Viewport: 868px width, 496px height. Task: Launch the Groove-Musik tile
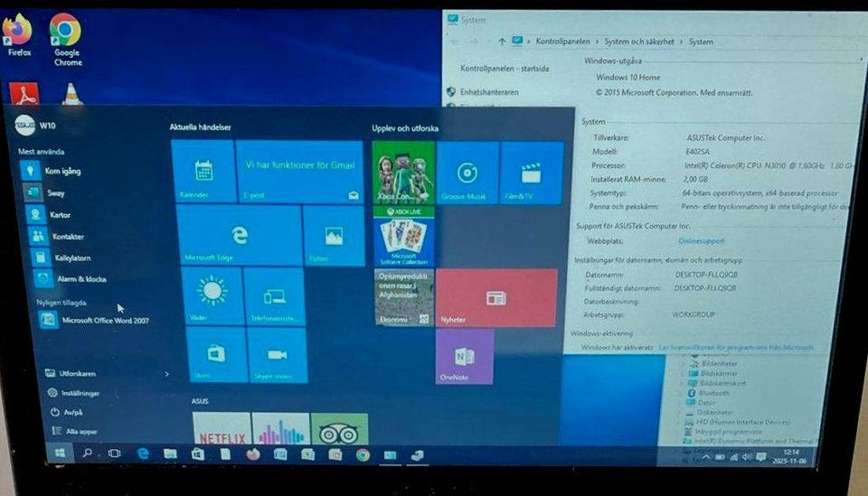[x=467, y=173]
